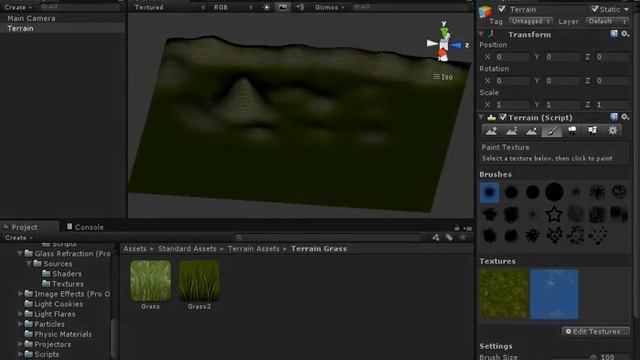Open the Textured draw mode dropdown
Screen dimensions: 640x360
point(169,7)
